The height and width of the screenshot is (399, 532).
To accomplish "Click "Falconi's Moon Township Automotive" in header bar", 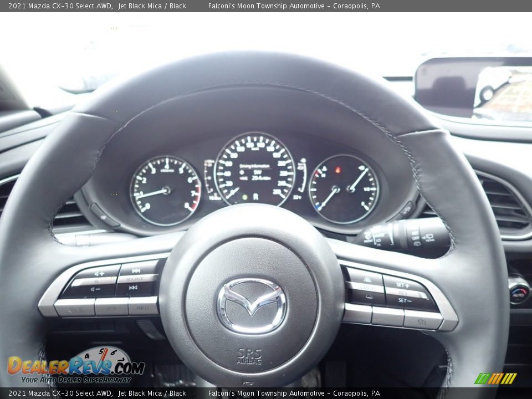I will (x=266, y=6).
